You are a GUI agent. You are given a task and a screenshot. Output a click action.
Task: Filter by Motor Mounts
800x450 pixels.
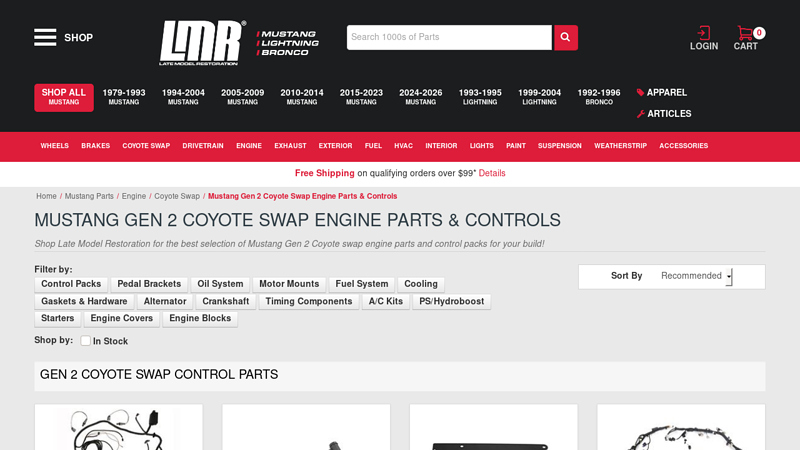(289, 284)
